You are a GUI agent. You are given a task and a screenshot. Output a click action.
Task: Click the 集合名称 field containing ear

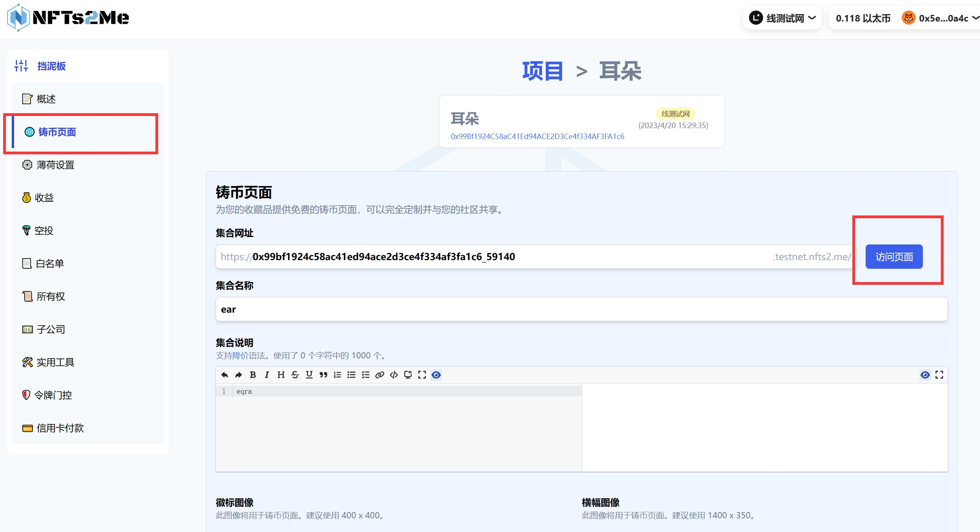click(581, 309)
